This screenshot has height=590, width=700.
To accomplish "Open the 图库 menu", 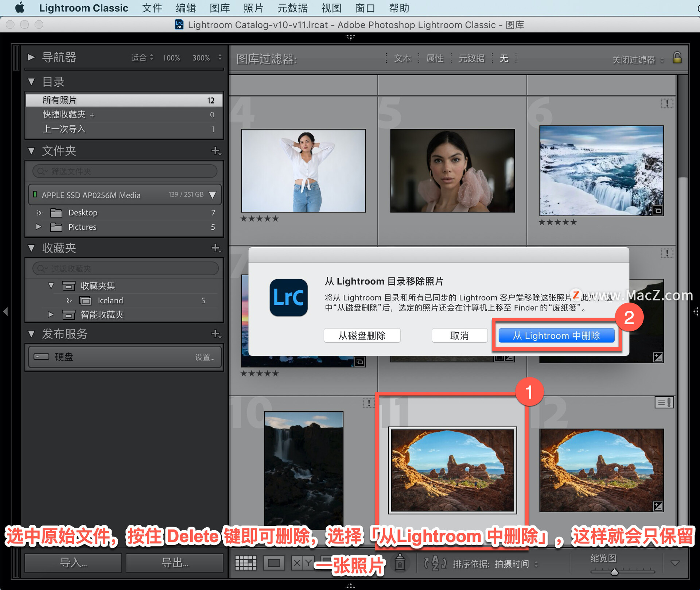I will pos(220,8).
